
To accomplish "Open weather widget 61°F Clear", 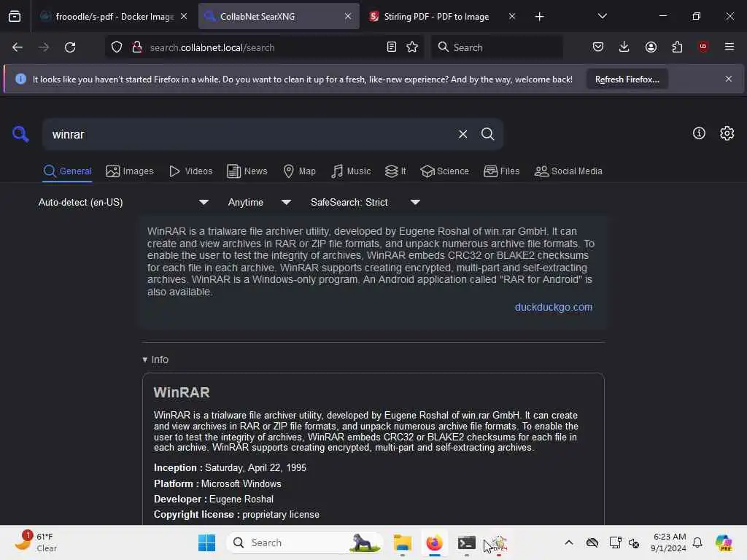I will click(35, 542).
